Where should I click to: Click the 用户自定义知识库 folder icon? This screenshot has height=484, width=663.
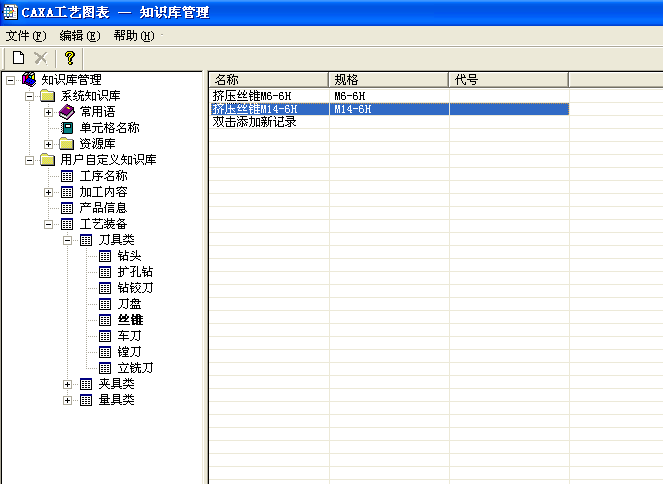click(48, 160)
